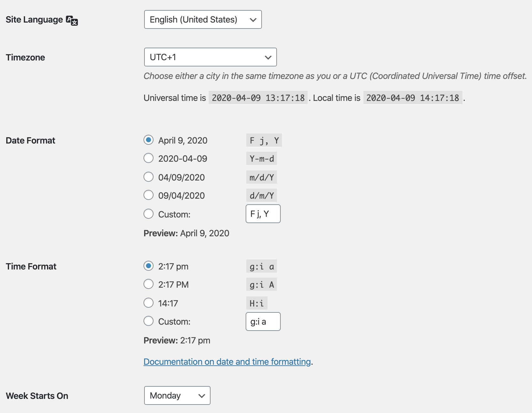Enable the Custom date format option
Image resolution: width=532 pixels, height=413 pixels.
coord(149,214)
